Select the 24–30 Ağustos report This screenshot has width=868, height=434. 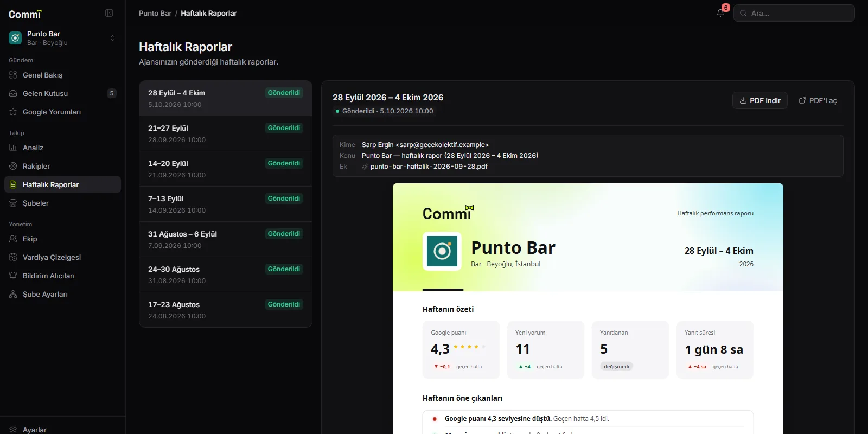click(x=226, y=275)
